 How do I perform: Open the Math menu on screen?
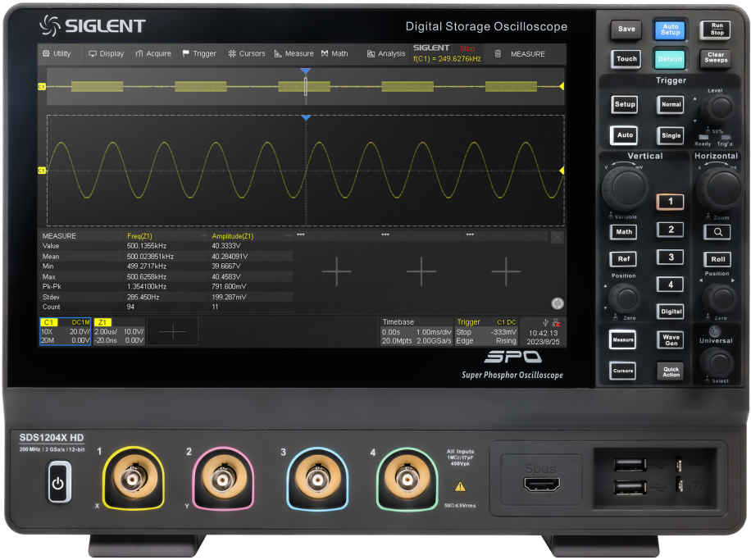[335, 53]
